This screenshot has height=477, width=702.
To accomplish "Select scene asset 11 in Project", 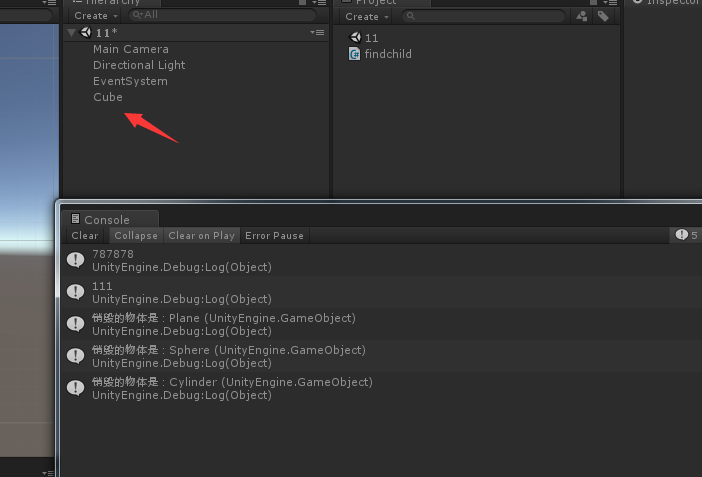I will coord(364,38).
